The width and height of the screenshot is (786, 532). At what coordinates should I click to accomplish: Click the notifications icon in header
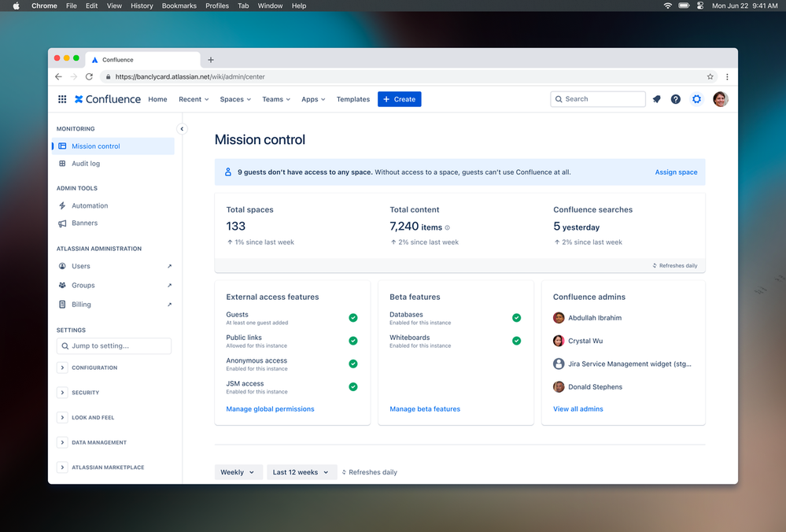(x=656, y=99)
